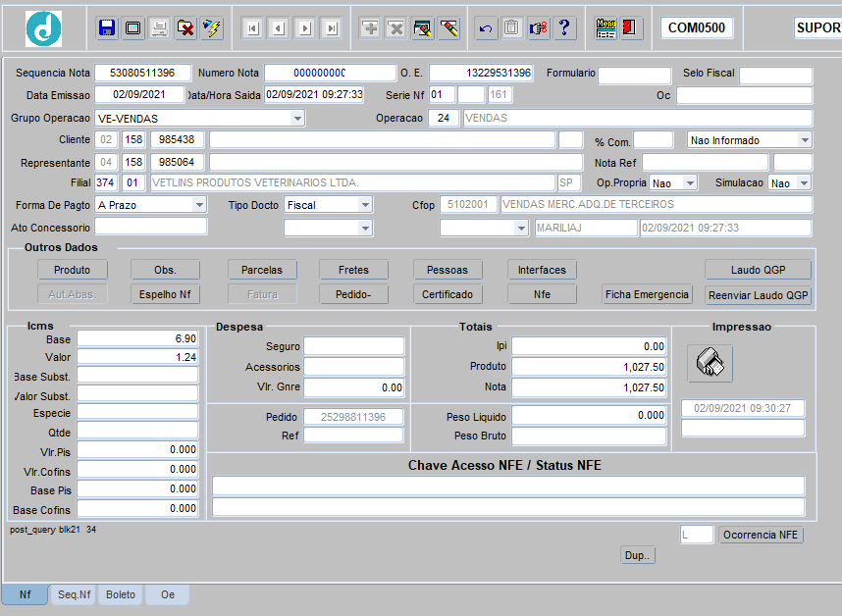Click the Reenviar Laudo QGP button
Viewport: 842px width, 616px height.
tap(758, 295)
